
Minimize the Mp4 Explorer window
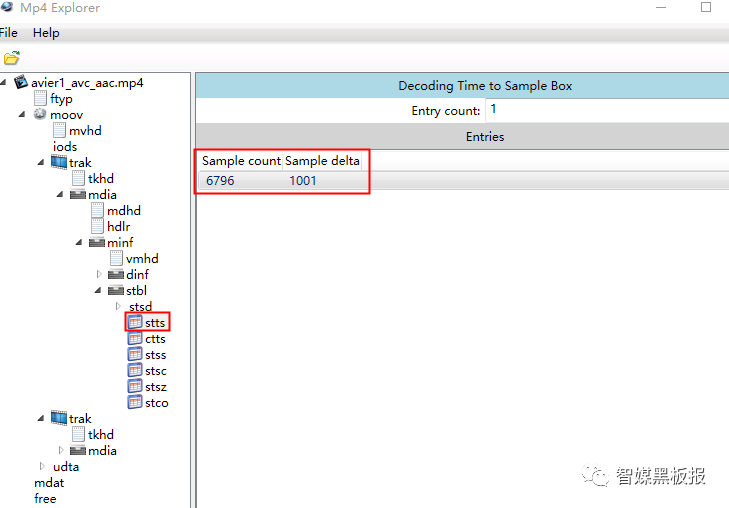point(661,7)
